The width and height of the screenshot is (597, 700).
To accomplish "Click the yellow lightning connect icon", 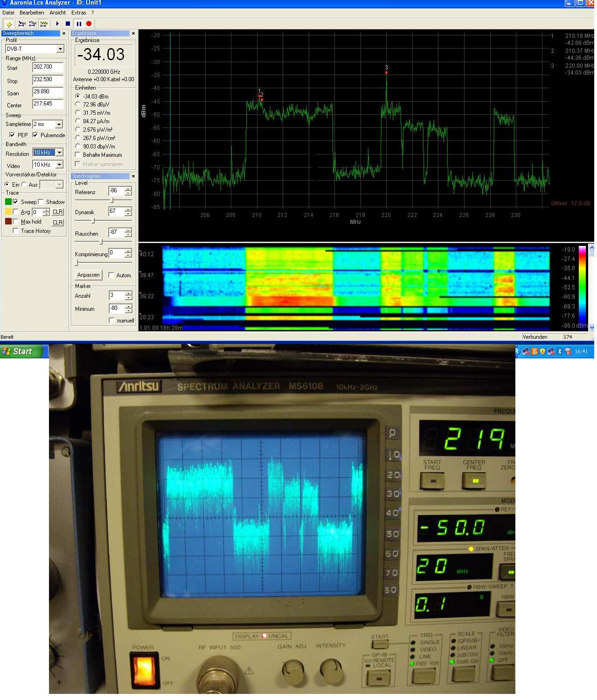I will pos(9,23).
